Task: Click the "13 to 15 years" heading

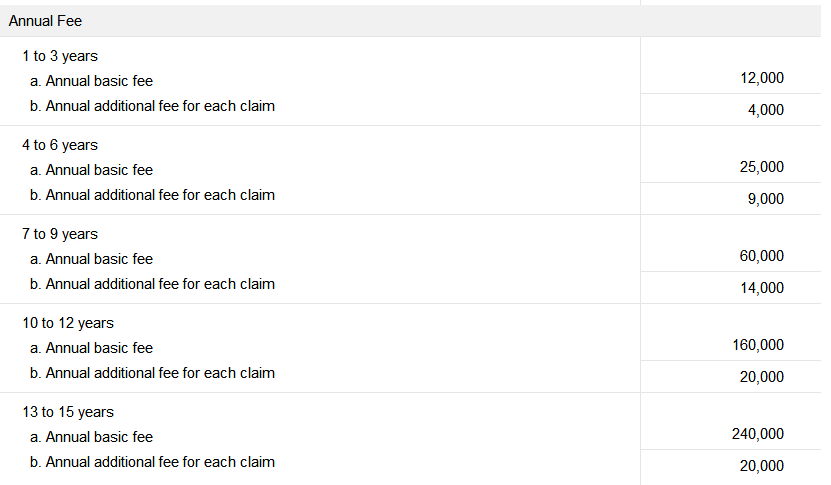Action: click(68, 412)
